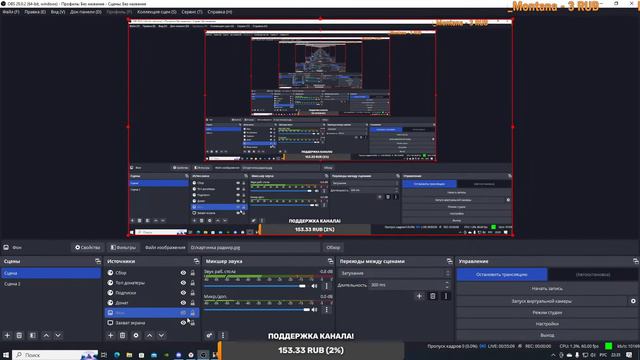Open the Файл menu
This screenshot has width=640, height=360.
tap(11, 12)
